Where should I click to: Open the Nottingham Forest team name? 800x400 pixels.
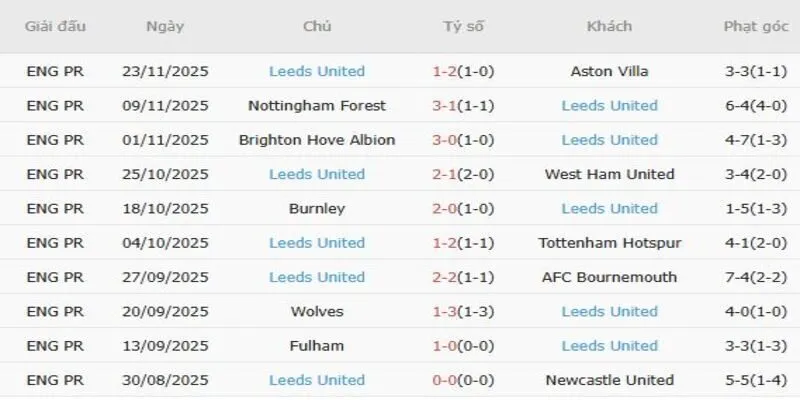point(317,105)
